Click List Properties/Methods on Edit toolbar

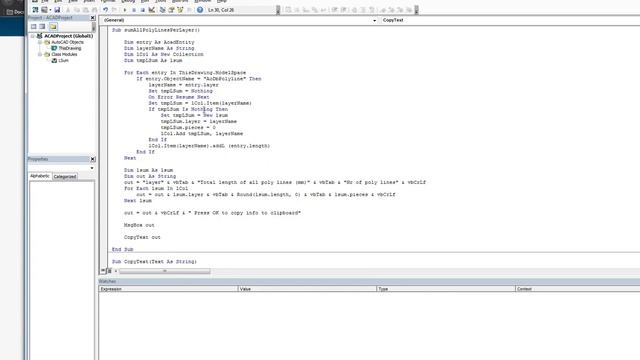[x=289, y=10]
